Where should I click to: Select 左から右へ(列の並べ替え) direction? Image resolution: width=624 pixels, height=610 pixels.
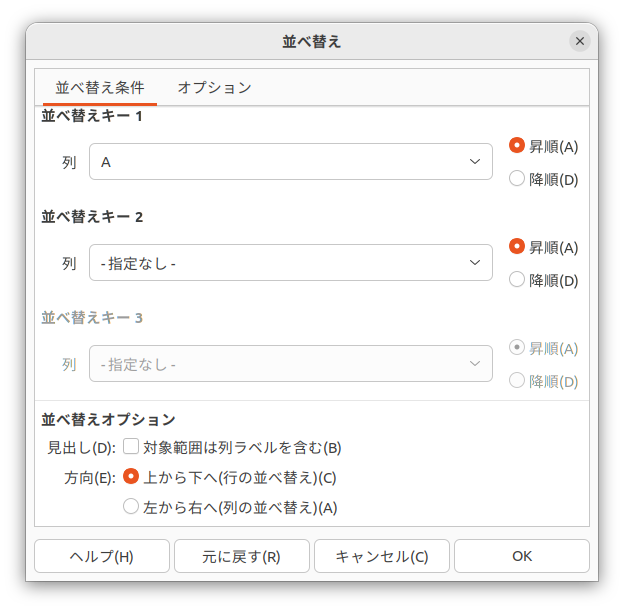pos(131,507)
